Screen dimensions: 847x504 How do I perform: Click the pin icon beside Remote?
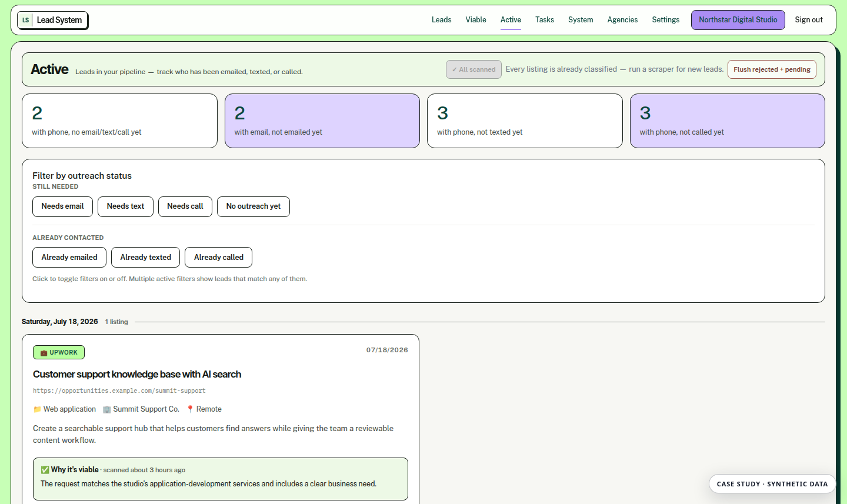click(190, 409)
